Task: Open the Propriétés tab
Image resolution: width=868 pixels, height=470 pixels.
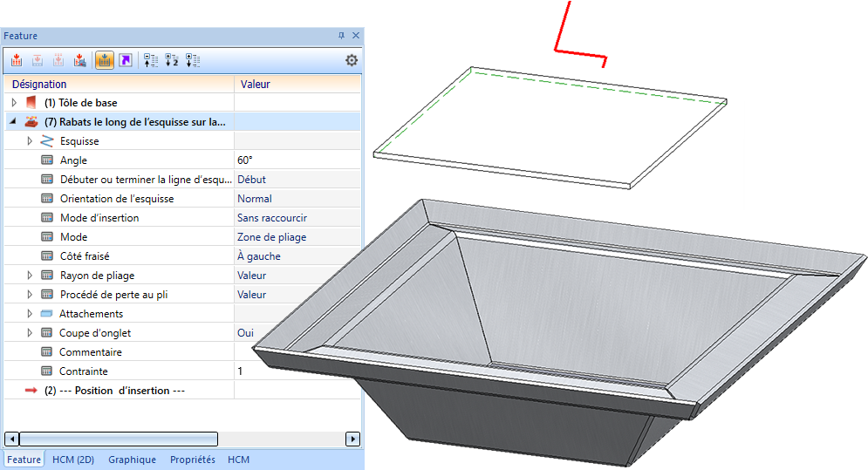Action: pyautogui.click(x=193, y=460)
